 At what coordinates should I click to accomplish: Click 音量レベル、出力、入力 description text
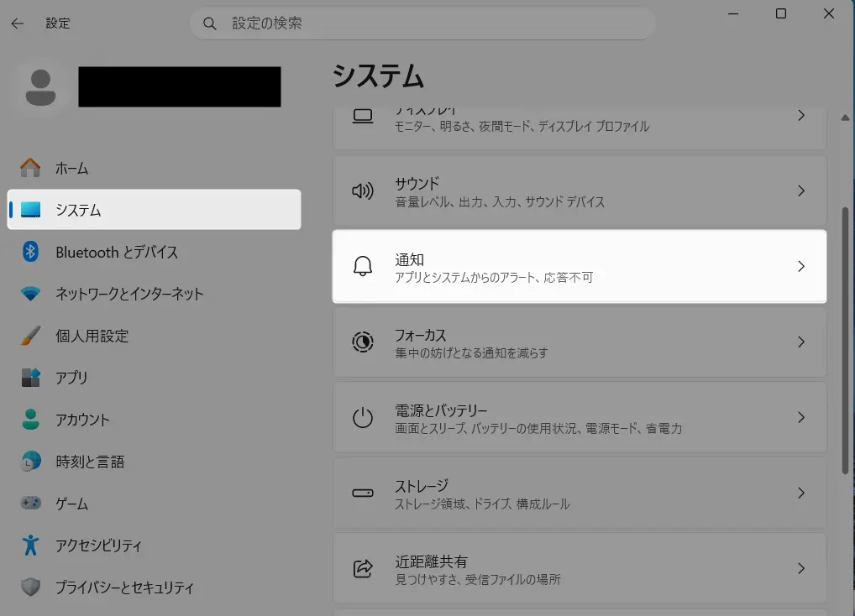(500, 202)
